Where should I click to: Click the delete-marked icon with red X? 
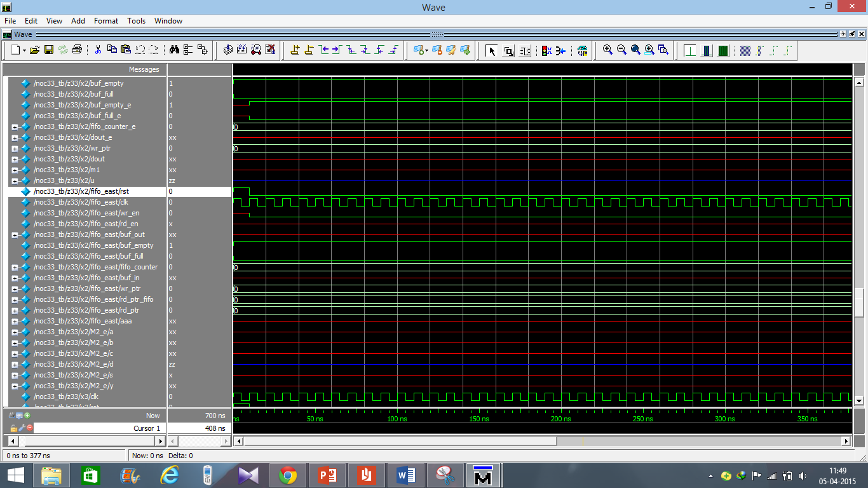click(271, 50)
